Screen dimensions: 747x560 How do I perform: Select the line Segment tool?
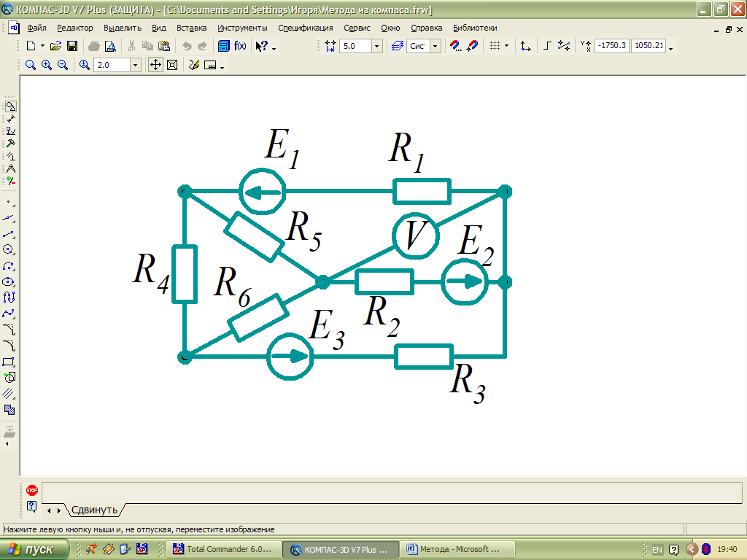(x=9, y=234)
